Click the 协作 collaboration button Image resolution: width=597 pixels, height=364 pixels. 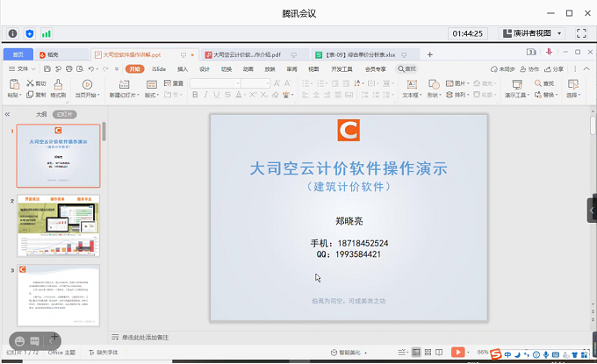pos(529,69)
